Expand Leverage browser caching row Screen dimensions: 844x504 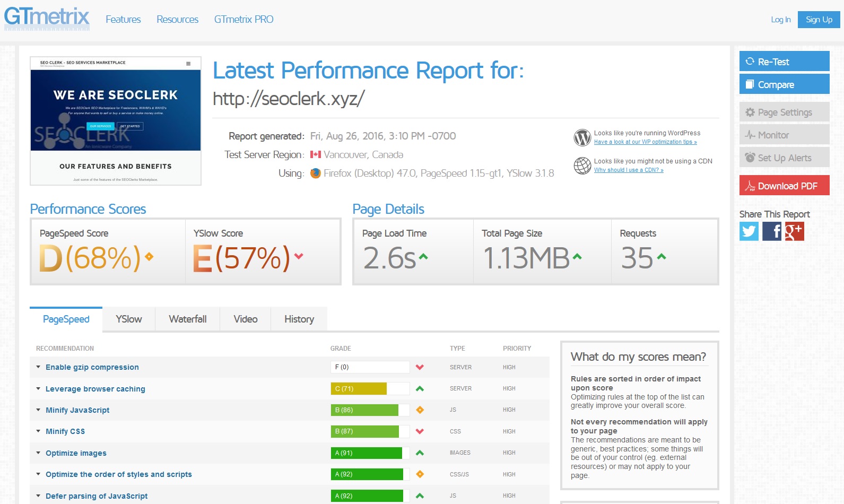95,389
